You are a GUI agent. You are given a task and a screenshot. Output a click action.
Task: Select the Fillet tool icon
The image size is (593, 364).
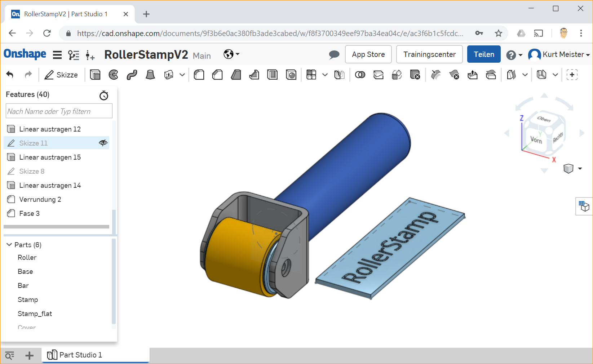[199, 75]
